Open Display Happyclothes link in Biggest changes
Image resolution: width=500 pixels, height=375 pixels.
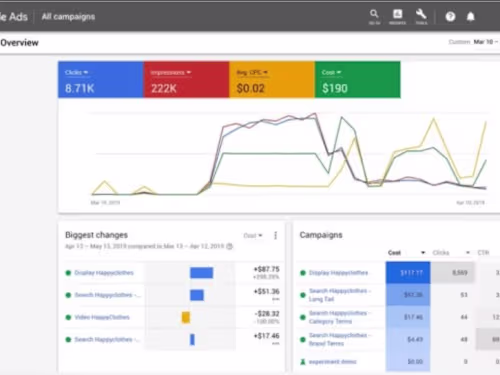[104, 273]
